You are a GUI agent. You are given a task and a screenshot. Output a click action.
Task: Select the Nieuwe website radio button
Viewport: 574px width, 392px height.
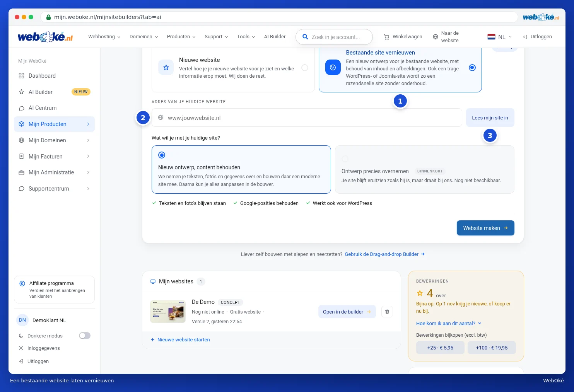[305, 68]
